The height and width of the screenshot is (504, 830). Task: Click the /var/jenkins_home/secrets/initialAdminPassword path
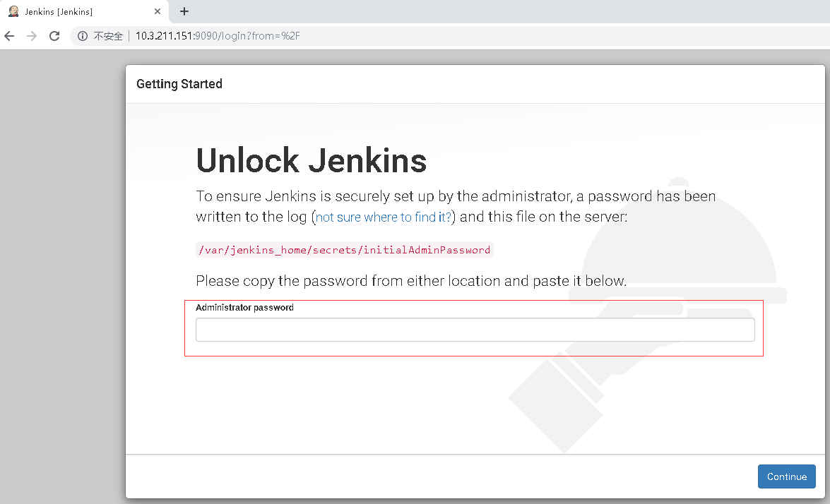coord(345,250)
